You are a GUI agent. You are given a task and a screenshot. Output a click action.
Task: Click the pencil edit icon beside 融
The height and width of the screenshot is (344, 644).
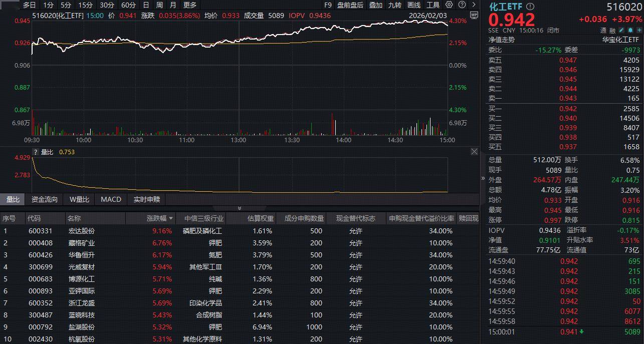tap(622, 30)
